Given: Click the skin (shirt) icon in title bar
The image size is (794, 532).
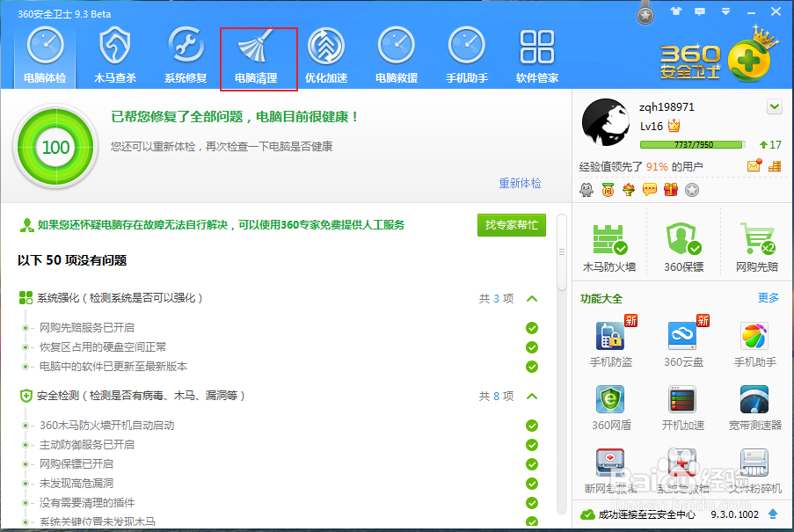Looking at the screenshot, I should pyautogui.click(x=675, y=11).
